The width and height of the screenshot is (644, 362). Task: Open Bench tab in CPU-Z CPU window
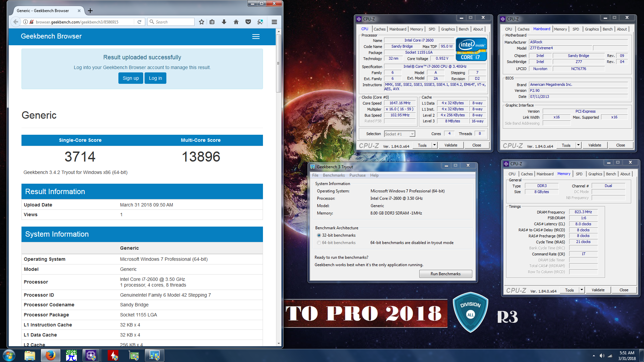pyautogui.click(x=464, y=29)
